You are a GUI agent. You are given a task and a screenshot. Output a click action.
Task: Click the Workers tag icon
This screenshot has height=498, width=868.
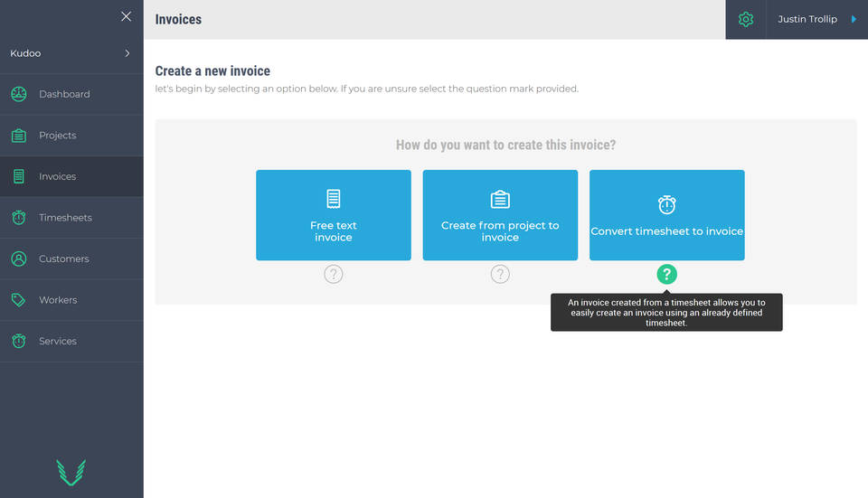point(19,300)
